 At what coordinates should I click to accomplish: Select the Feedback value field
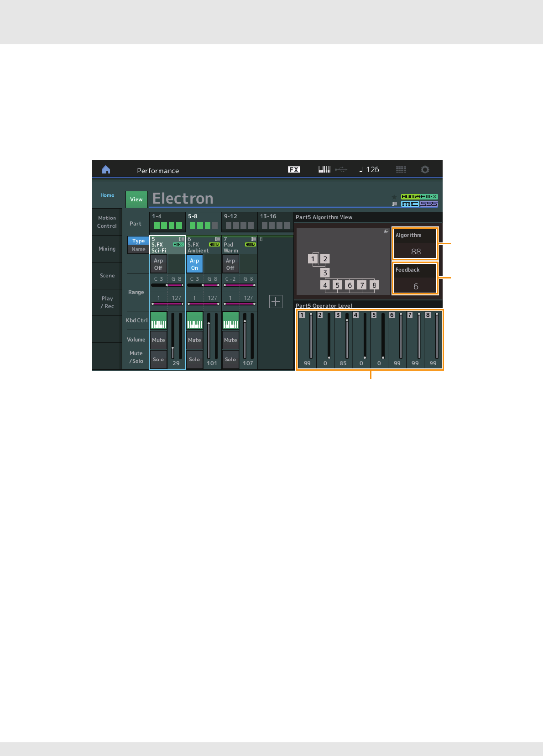(415, 278)
